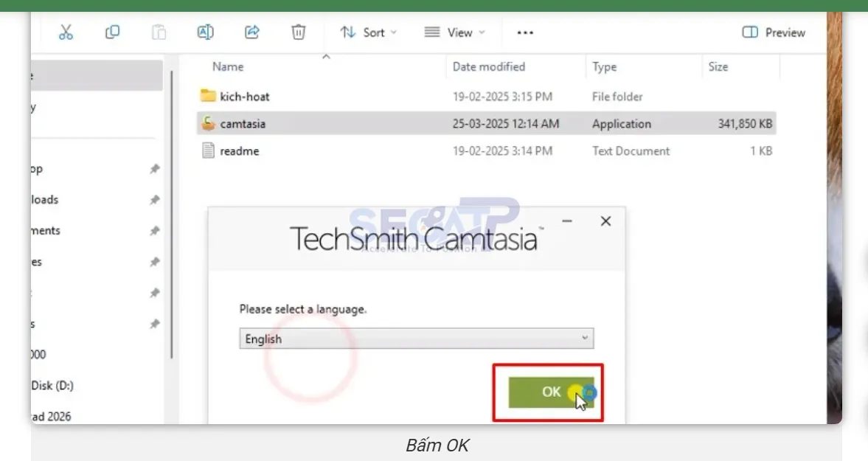Select the Rename icon
The image size is (868, 461).
click(205, 32)
